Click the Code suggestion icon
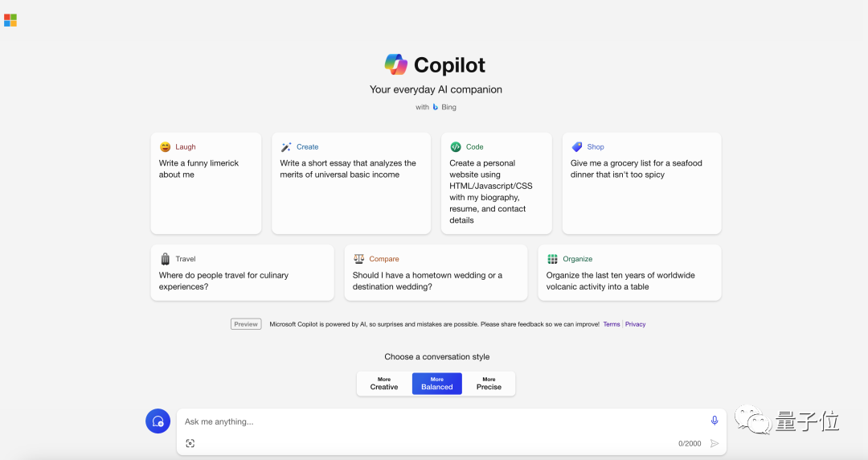Viewport: 868px width, 460px height. point(456,147)
